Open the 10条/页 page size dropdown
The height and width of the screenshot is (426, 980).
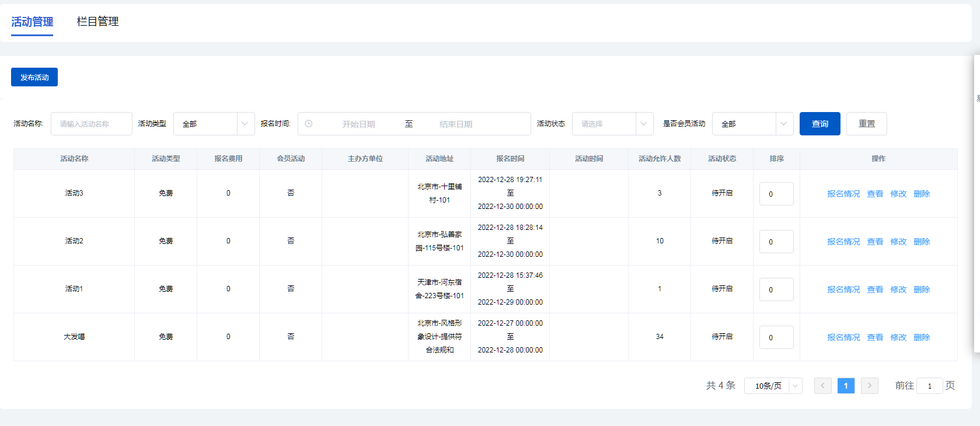(773, 386)
